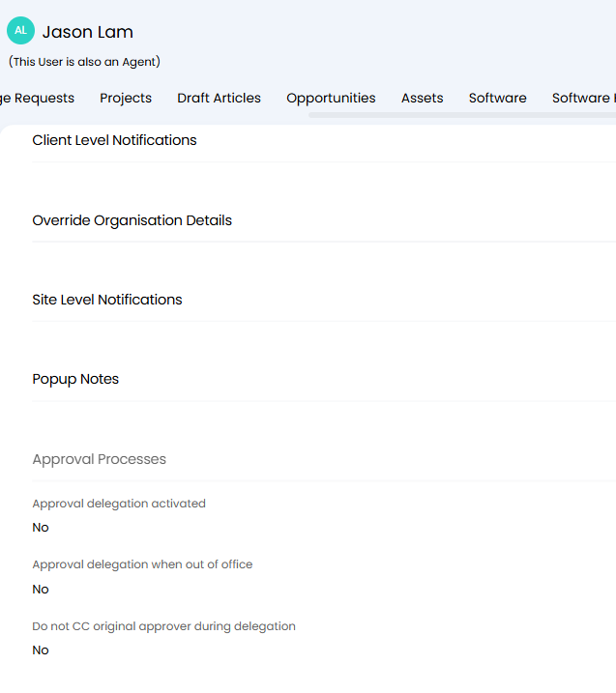Click the horizontal tab scrollbar below the tabs
Image resolution: width=616 pixels, height=693 pixels.
pos(461,115)
